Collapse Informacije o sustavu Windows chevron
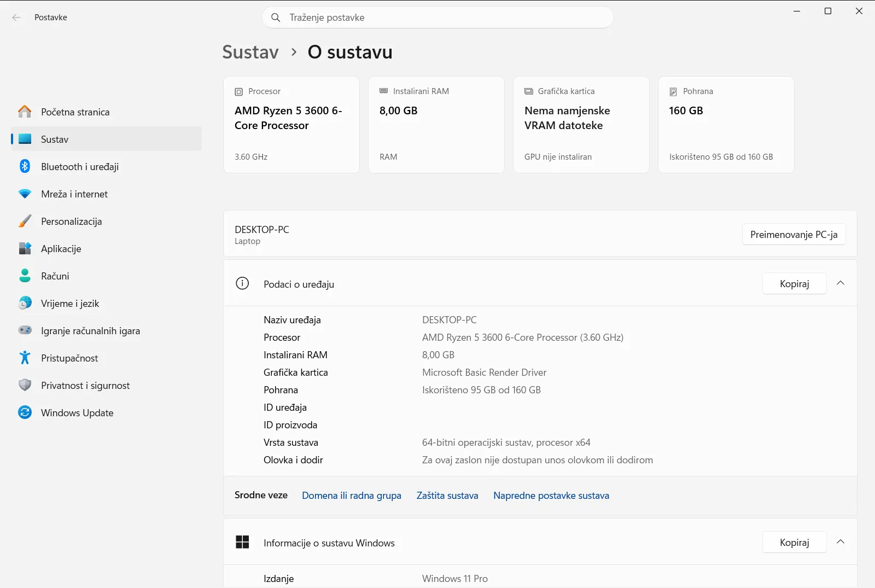Image resolution: width=875 pixels, height=588 pixels. point(841,542)
